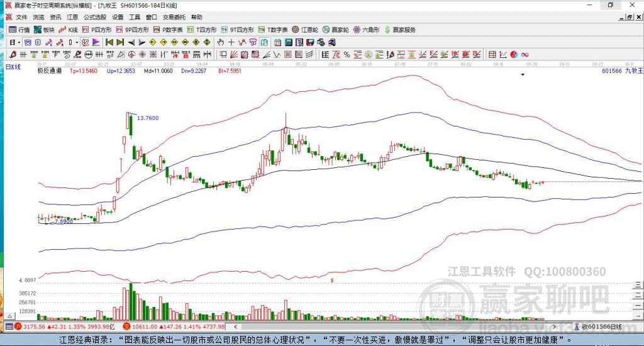644x346 pixels.
Task: Click the 13.7600 high price label
Action: 148,118
